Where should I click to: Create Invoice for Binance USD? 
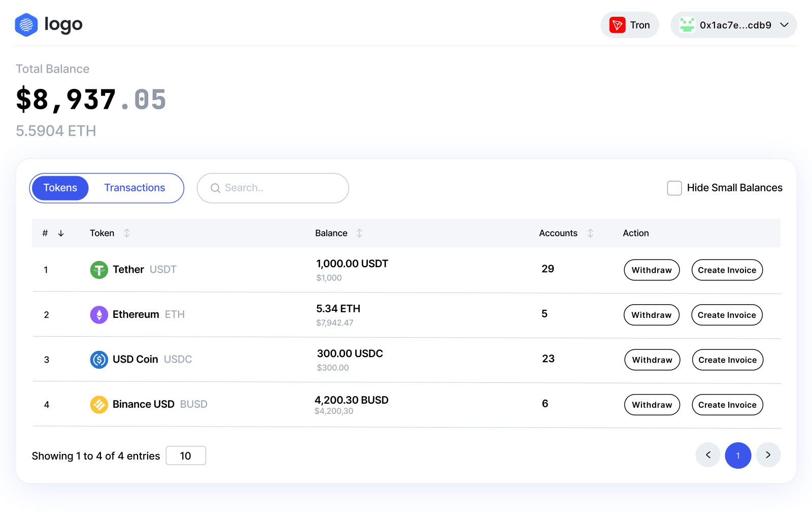[728, 405]
